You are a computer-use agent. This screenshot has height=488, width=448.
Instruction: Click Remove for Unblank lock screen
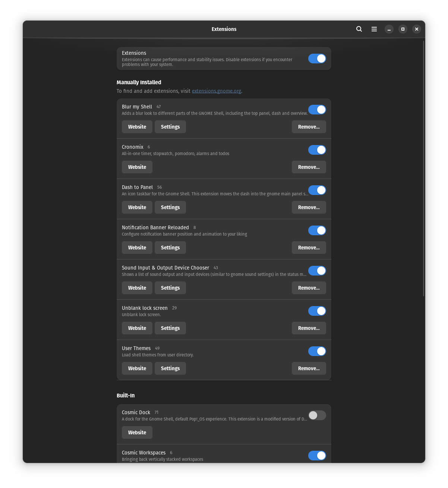pos(309,328)
